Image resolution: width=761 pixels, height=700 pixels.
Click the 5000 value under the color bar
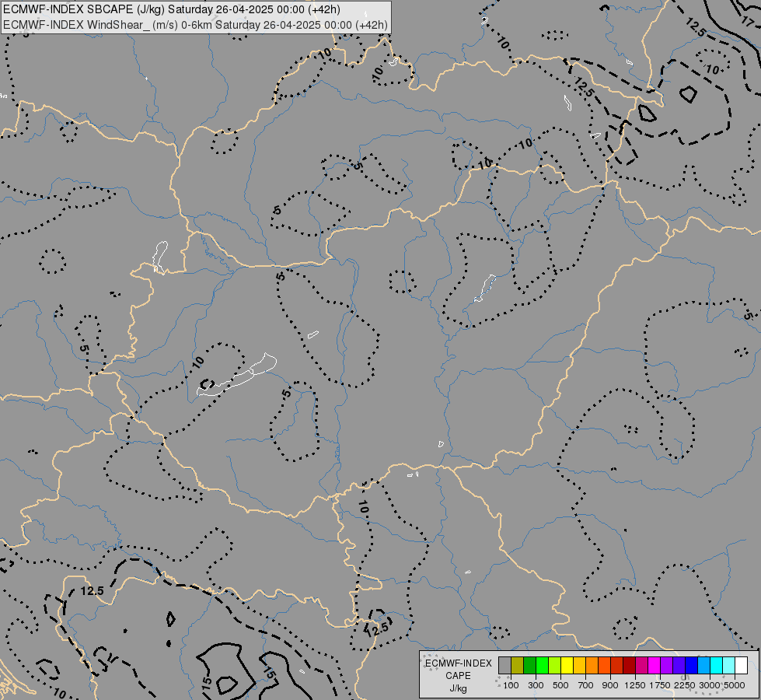point(735,685)
